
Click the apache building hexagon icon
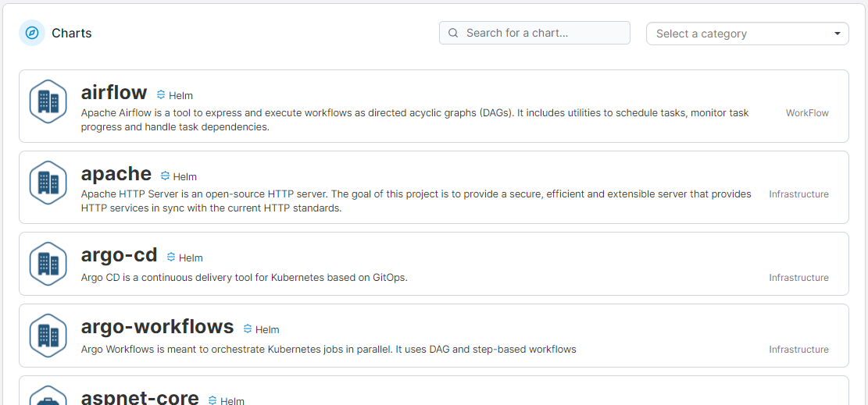(x=48, y=183)
